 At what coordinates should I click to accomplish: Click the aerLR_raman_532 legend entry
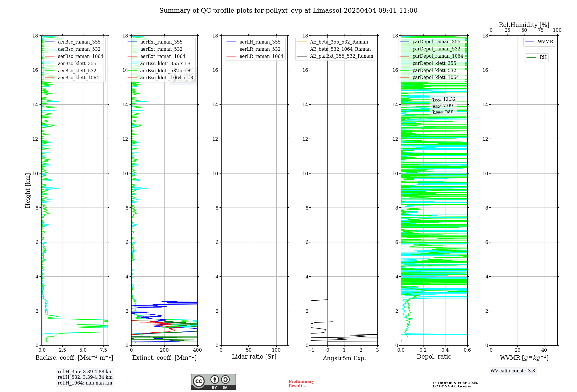[260, 49]
